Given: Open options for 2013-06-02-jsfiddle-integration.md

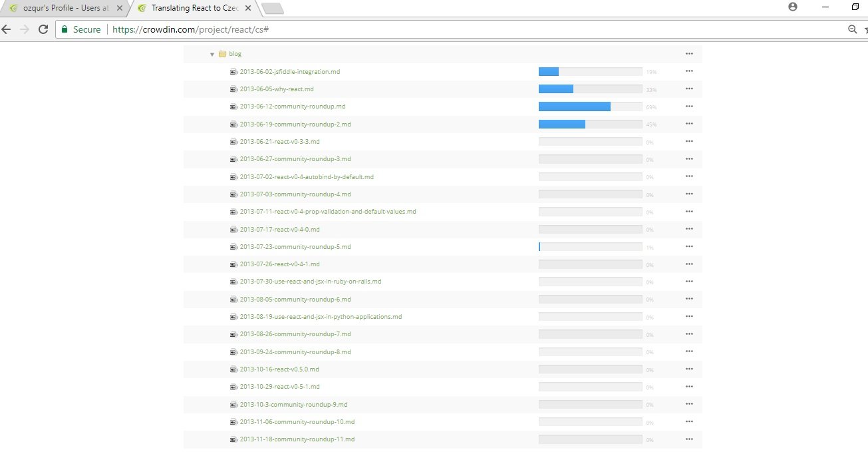Looking at the screenshot, I should click(x=689, y=71).
